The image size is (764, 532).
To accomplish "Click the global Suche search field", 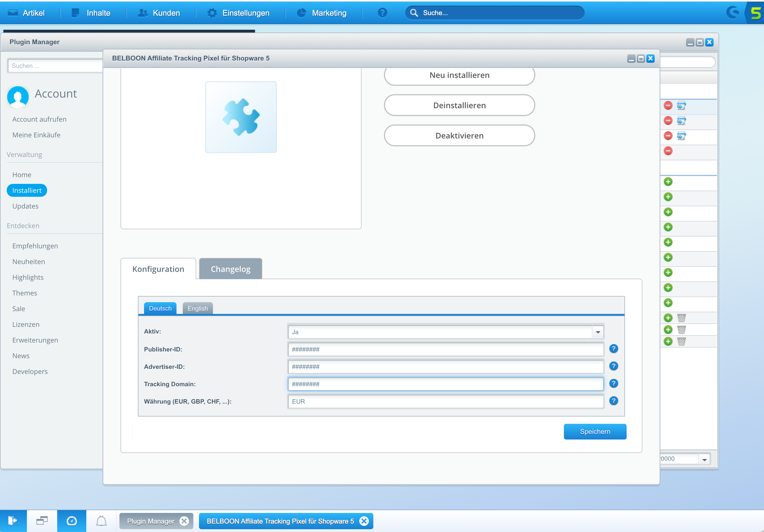I will [x=494, y=13].
